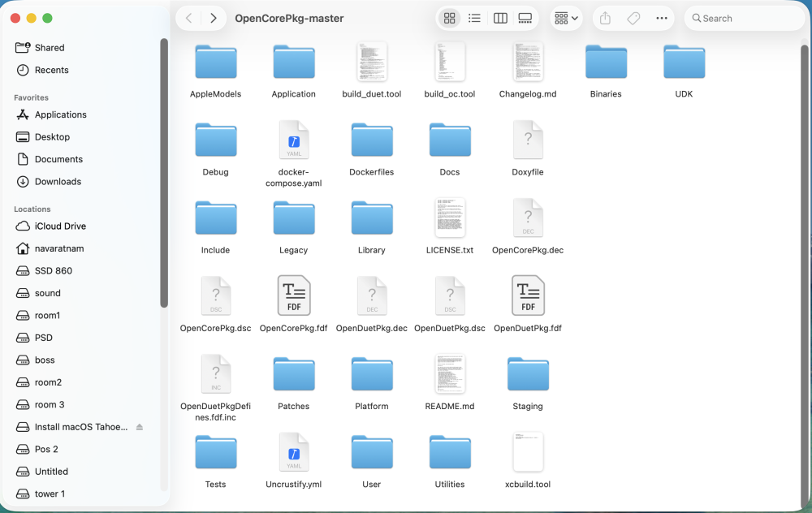Go back with the left chevron button

[189, 19]
